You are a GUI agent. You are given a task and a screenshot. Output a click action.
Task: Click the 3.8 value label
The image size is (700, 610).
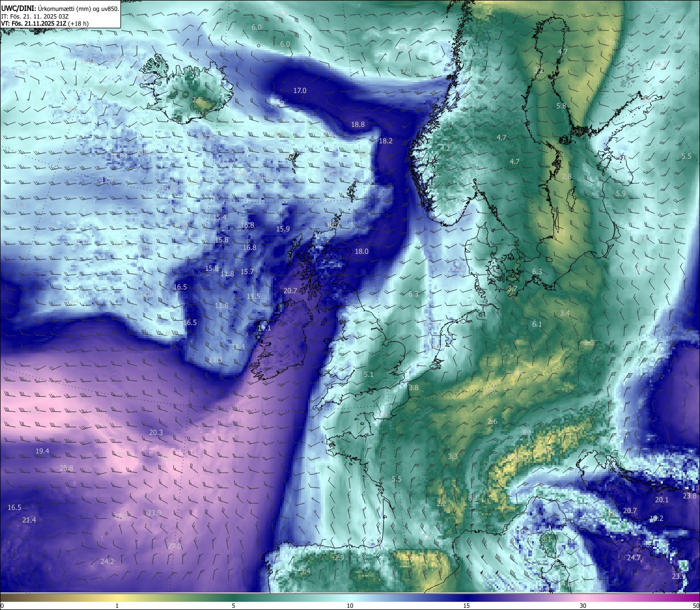[x=413, y=388]
